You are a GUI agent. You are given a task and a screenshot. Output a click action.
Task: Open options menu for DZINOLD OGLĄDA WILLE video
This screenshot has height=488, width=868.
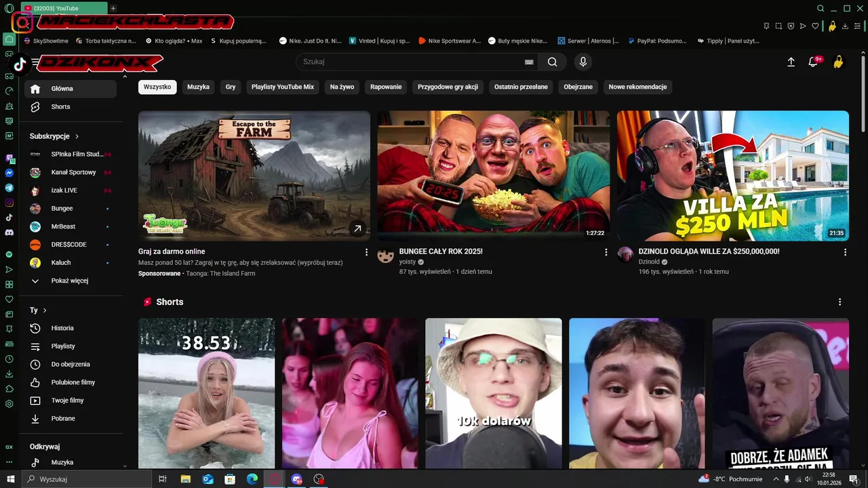click(x=845, y=252)
